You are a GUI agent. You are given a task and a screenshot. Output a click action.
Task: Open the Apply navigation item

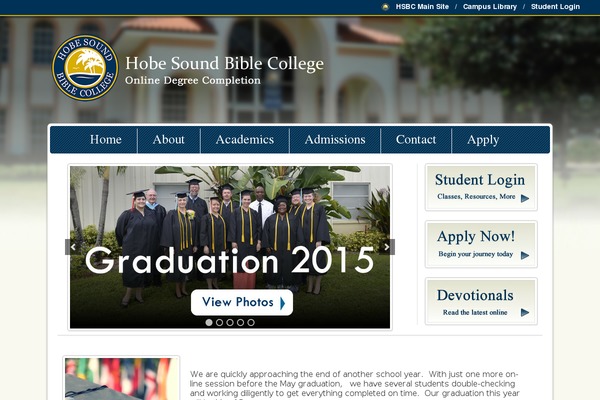click(x=483, y=140)
